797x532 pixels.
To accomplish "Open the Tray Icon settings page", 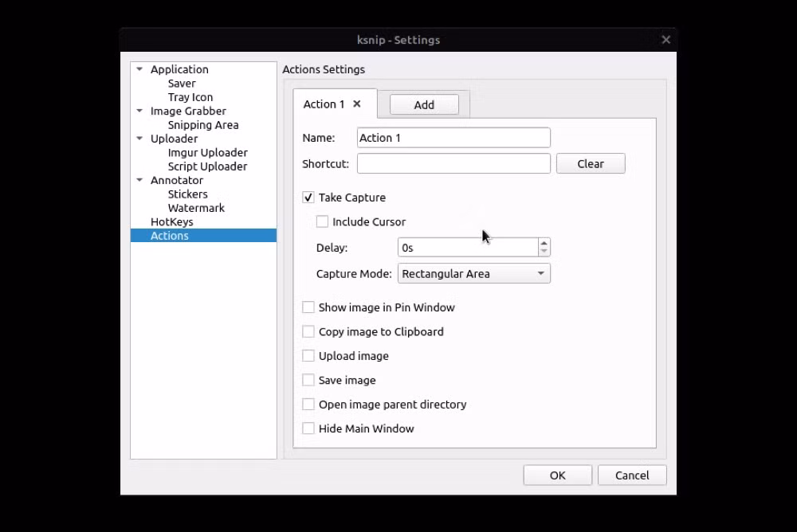I will [x=190, y=97].
